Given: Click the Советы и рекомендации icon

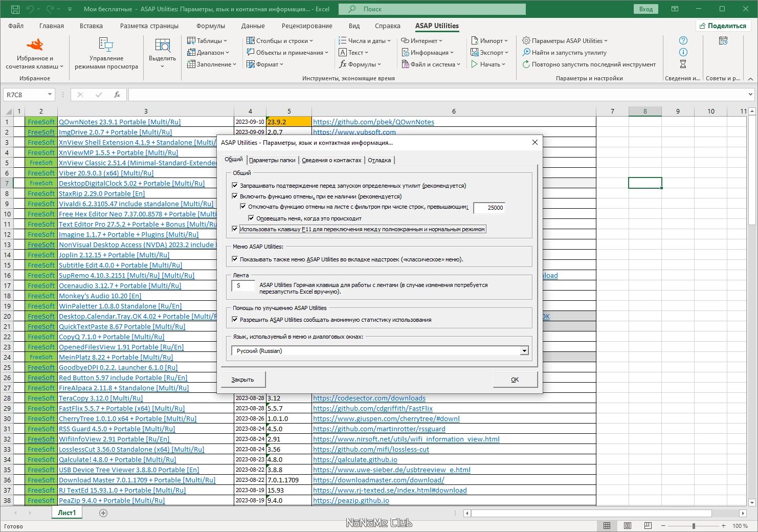Looking at the screenshot, I should [723, 41].
